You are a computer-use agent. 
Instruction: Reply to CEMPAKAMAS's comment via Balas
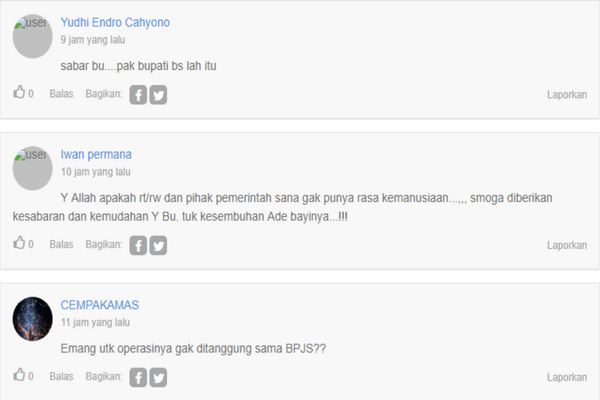pos(61,376)
